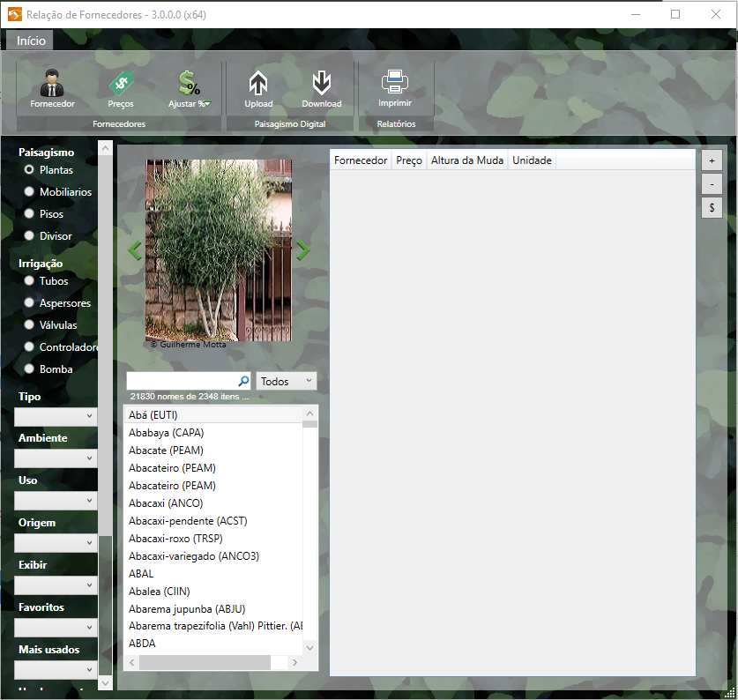The width and height of the screenshot is (738, 700).
Task: Click the Fornecedor person icon
Action: click(x=52, y=84)
